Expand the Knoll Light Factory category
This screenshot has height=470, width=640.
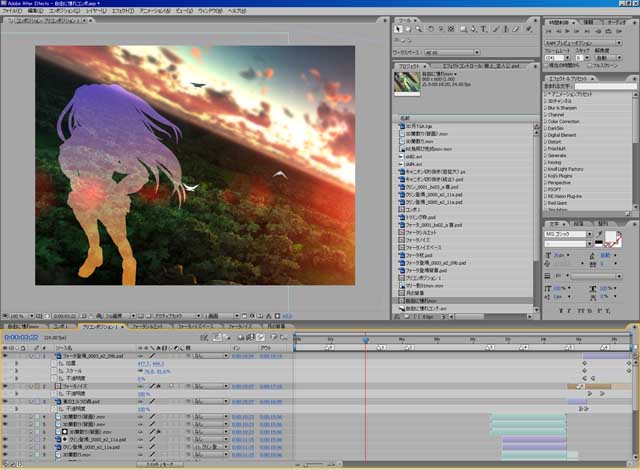tap(545, 169)
